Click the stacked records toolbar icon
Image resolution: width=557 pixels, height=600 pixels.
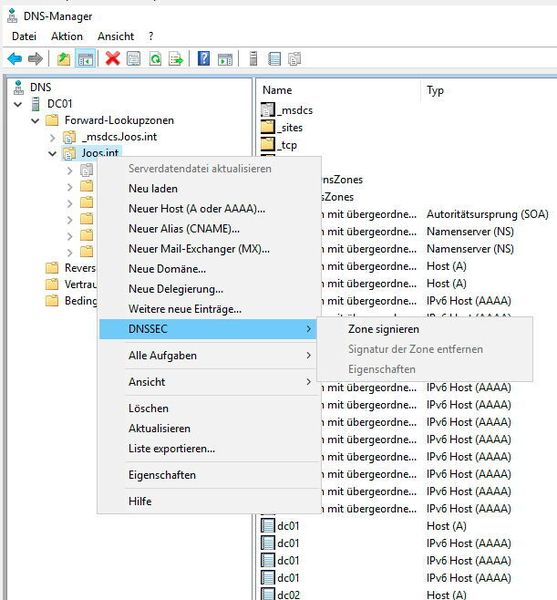coord(295,59)
